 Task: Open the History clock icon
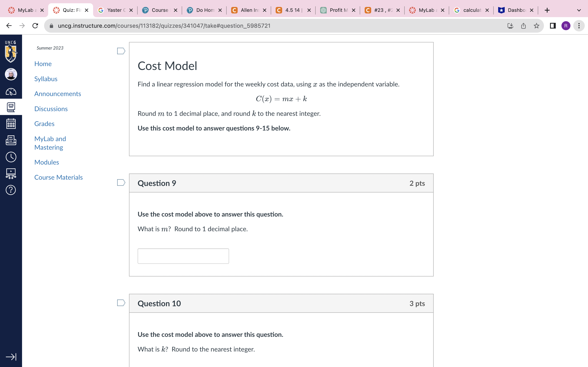coord(11,157)
